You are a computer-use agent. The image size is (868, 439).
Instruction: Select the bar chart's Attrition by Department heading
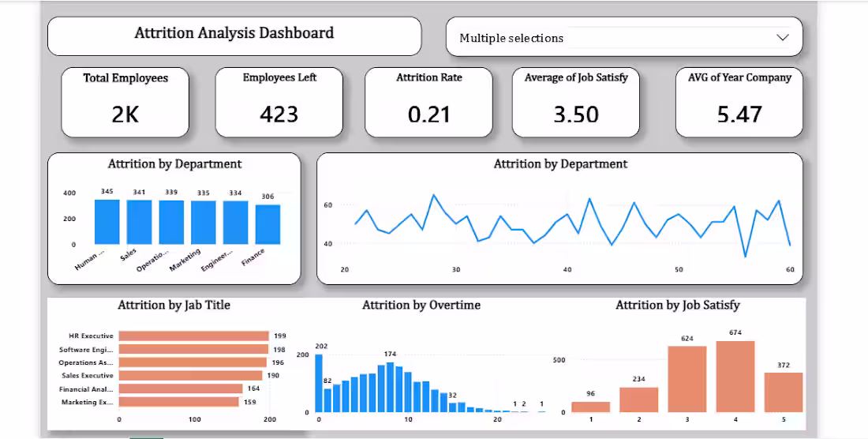pyautogui.click(x=174, y=164)
